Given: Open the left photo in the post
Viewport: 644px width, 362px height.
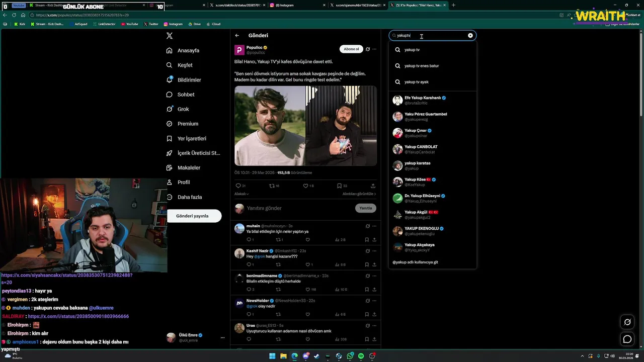Looking at the screenshot, I should pyautogui.click(x=270, y=126).
